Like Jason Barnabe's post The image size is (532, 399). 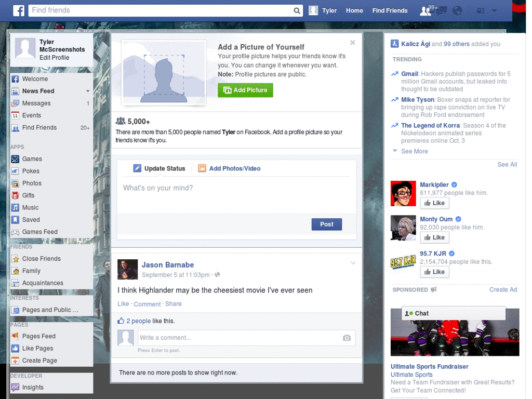tap(123, 304)
